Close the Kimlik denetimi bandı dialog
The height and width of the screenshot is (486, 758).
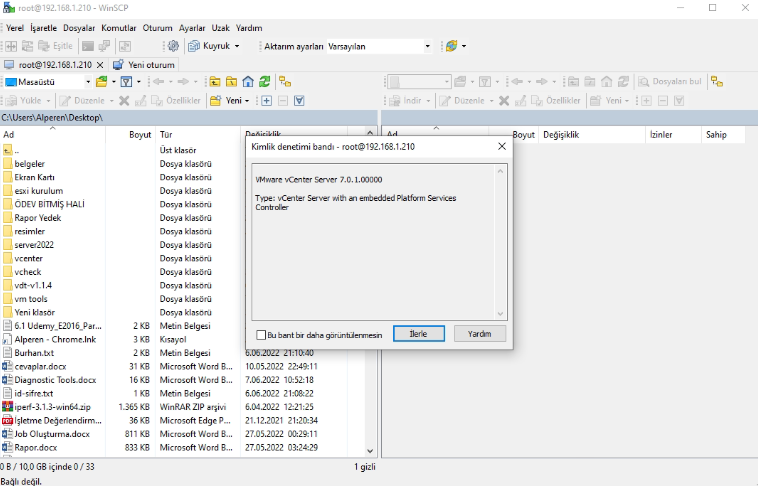point(502,147)
